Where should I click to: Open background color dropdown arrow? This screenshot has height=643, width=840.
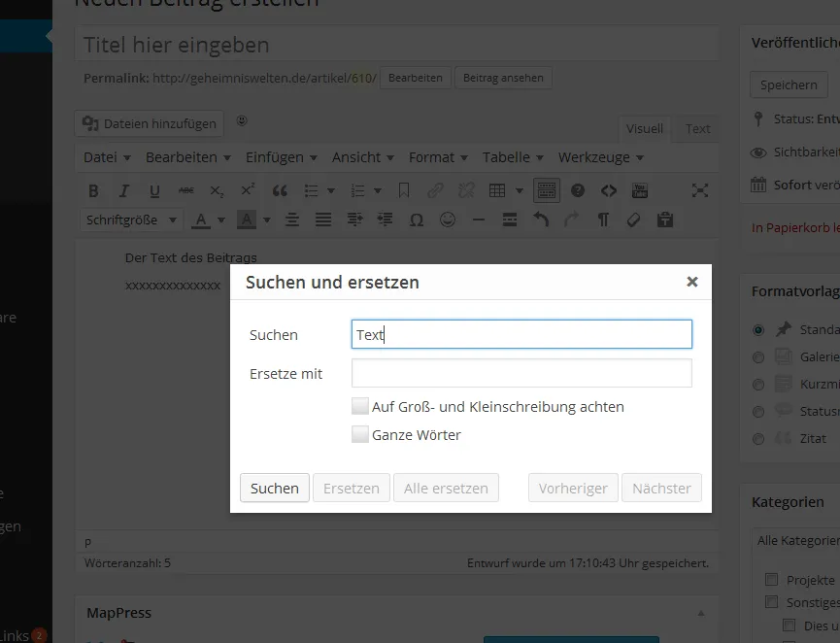click(267, 220)
